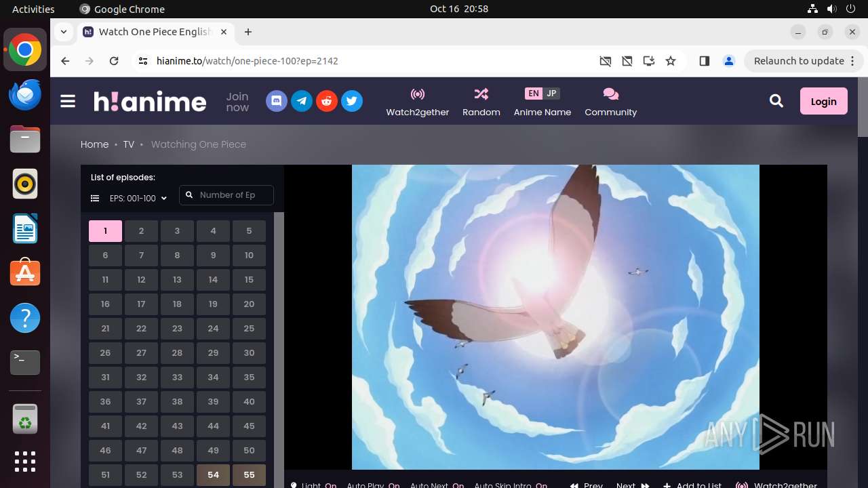Open Rhythmbox from the dock
Screen dimensions: 868x488
click(x=25, y=184)
